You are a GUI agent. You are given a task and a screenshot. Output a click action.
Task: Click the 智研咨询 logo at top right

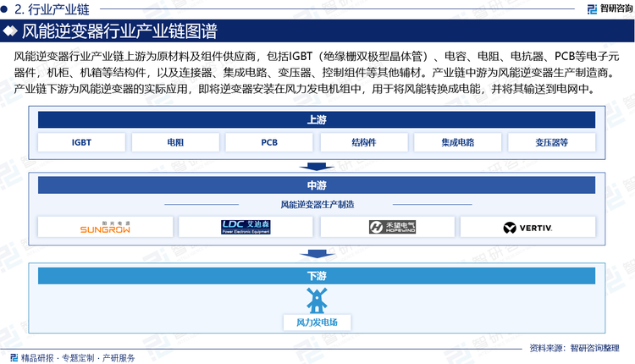click(x=610, y=9)
